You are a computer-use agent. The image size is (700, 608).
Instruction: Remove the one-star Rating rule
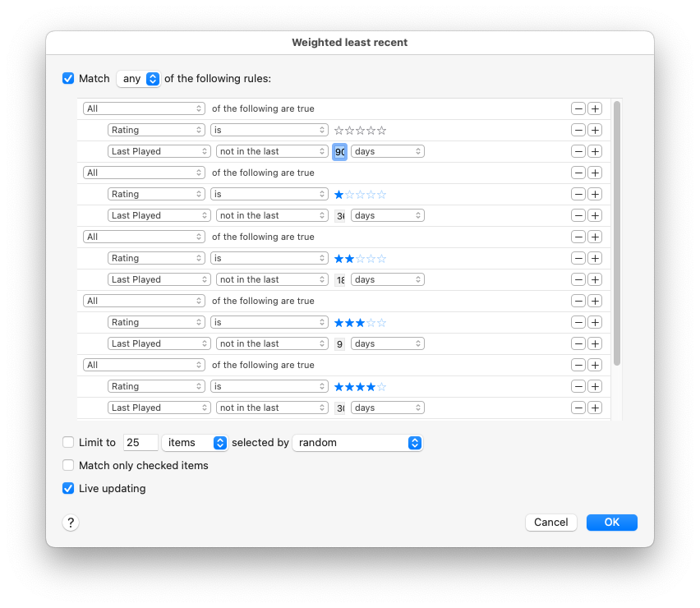pos(578,194)
